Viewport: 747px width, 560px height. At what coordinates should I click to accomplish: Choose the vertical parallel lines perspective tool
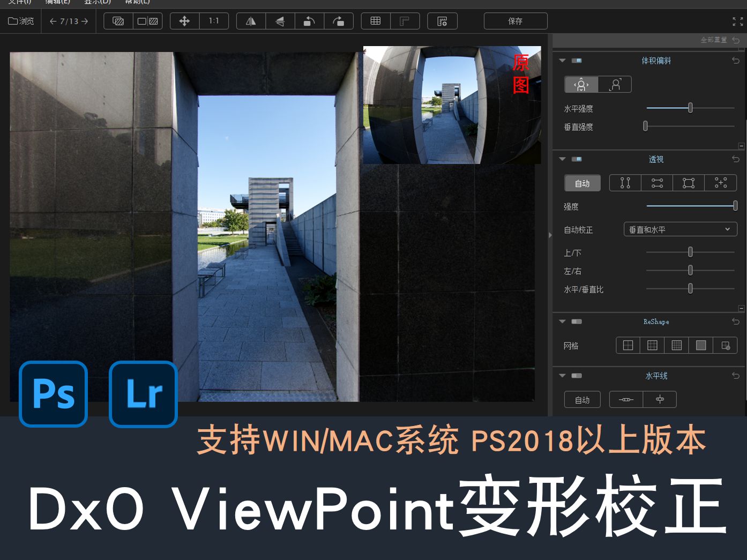[x=625, y=183]
